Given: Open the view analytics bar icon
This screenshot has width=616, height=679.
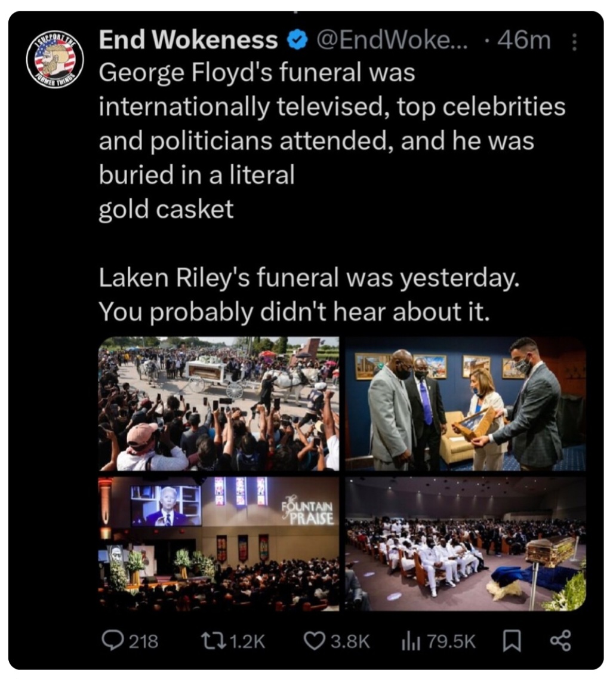Looking at the screenshot, I should (411, 641).
